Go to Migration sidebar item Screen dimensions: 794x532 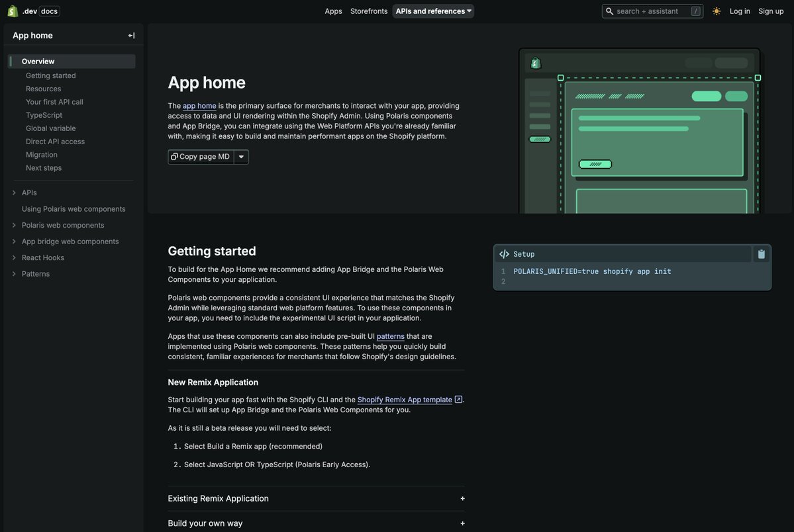coord(42,154)
